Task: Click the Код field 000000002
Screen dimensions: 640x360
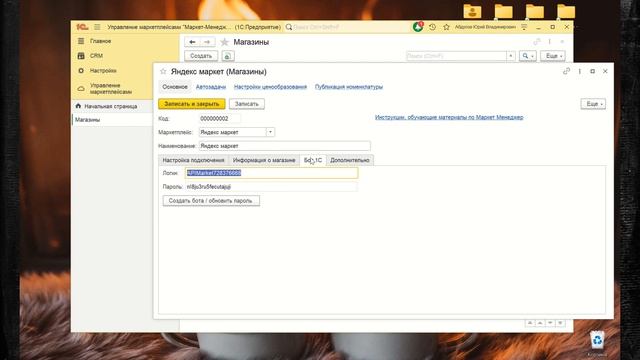Action: (x=220, y=119)
